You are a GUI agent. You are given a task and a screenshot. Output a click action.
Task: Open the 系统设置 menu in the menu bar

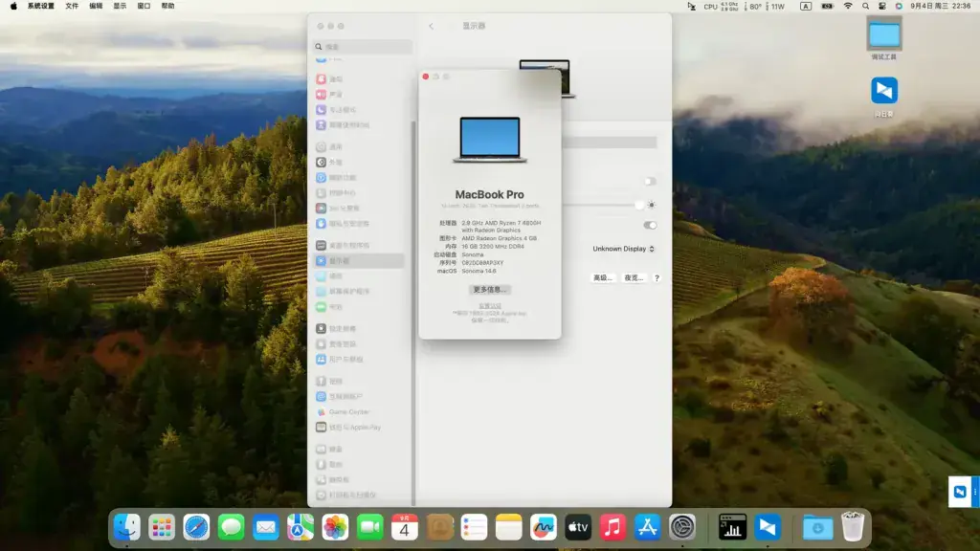pyautogui.click(x=40, y=7)
